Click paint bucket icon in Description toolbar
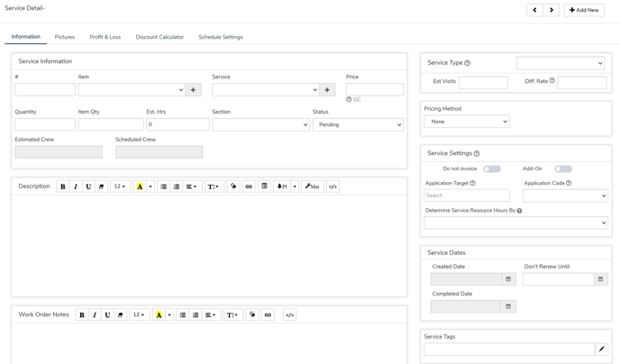Screen dimensions: 620x364 pos(233,187)
